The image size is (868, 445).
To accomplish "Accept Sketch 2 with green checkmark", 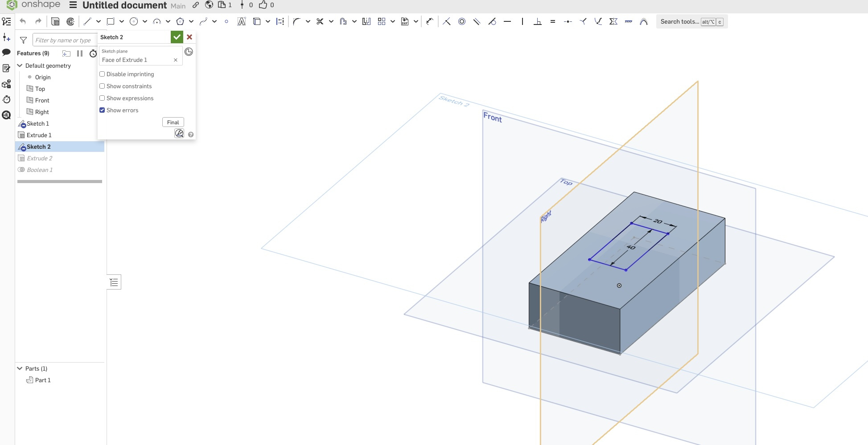I will point(177,37).
